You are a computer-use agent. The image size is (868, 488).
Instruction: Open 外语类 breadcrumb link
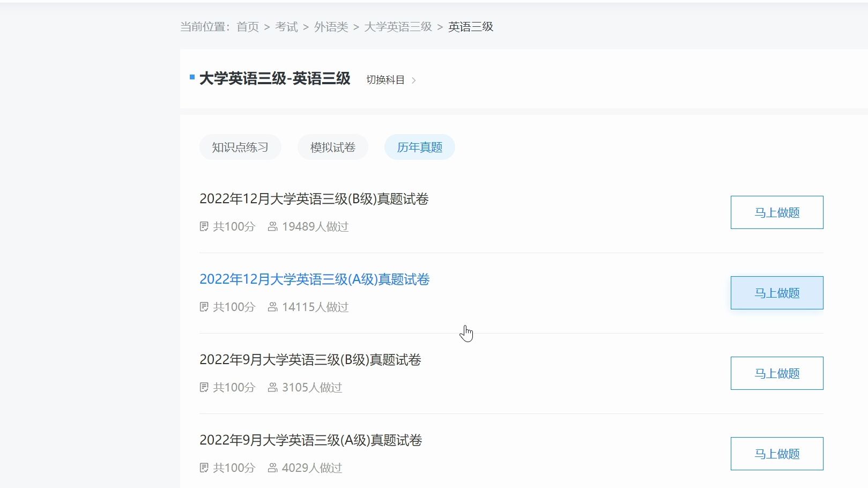[331, 27]
